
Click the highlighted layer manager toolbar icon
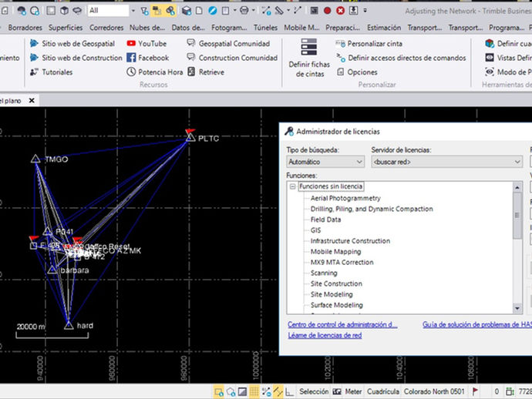point(157,12)
